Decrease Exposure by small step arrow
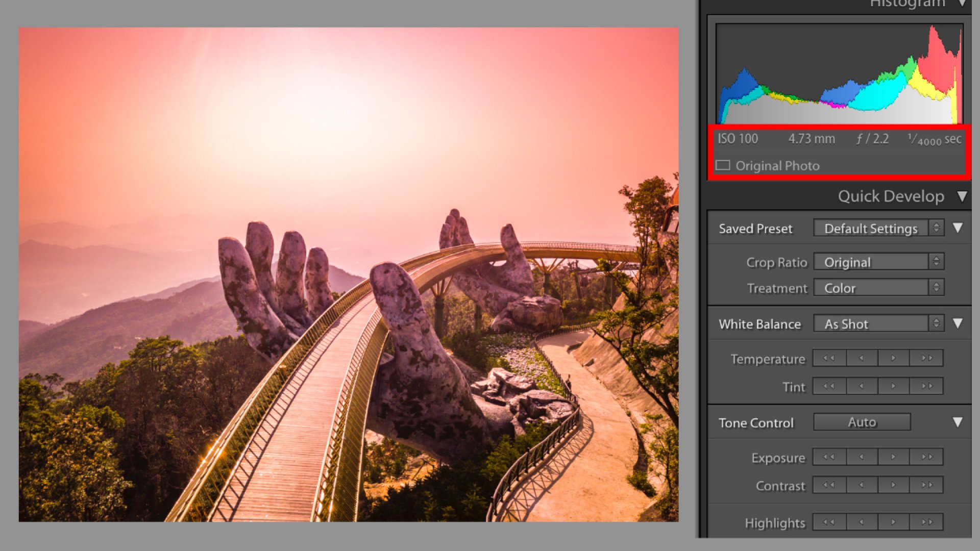 (x=862, y=457)
